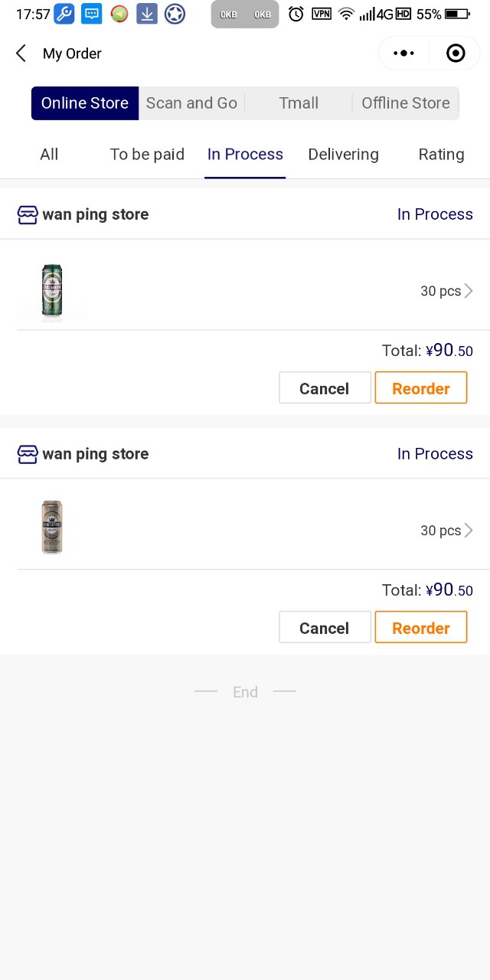Reorder the second wan ping store order
The width and height of the screenshot is (490, 980).
(421, 628)
